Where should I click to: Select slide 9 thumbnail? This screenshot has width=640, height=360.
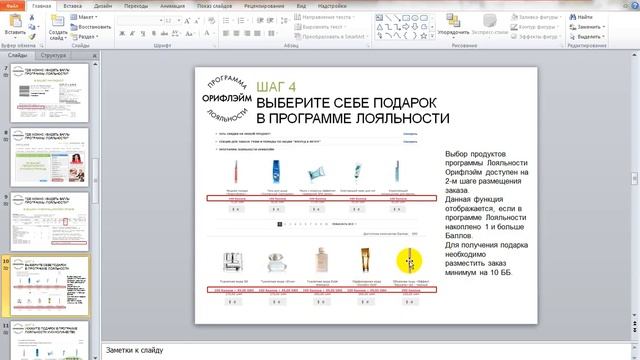click(49, 222)
